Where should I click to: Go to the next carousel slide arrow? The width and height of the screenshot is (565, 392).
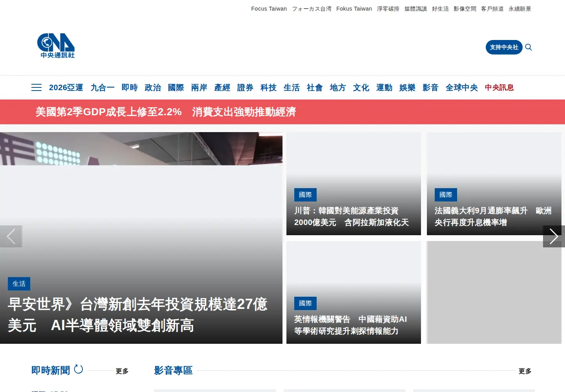point(554,236)
